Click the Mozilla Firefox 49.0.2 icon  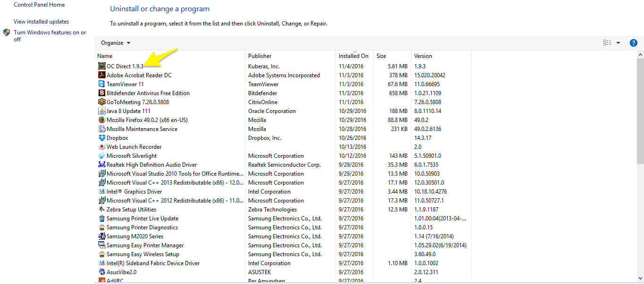(102, 120)
